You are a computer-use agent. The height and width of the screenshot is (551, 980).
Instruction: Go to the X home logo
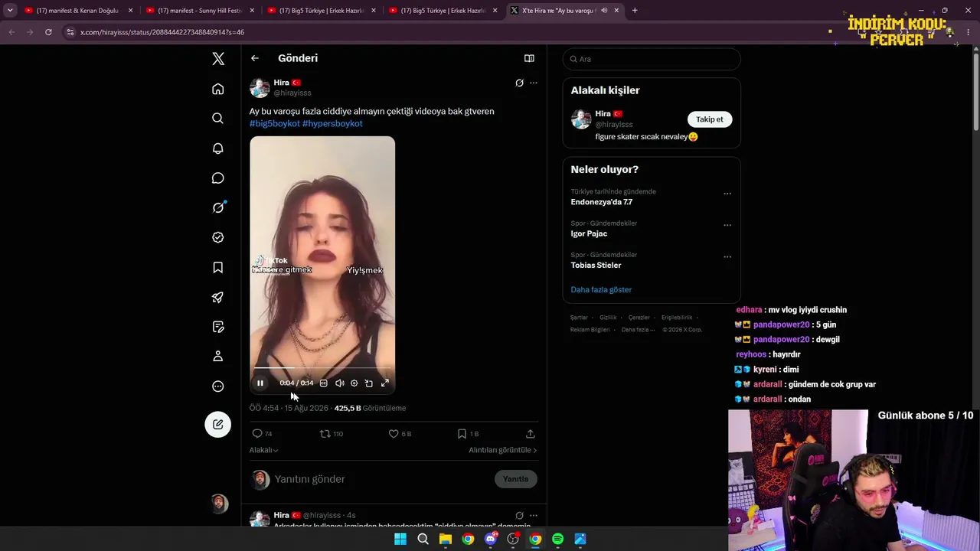tap(218, 59)
